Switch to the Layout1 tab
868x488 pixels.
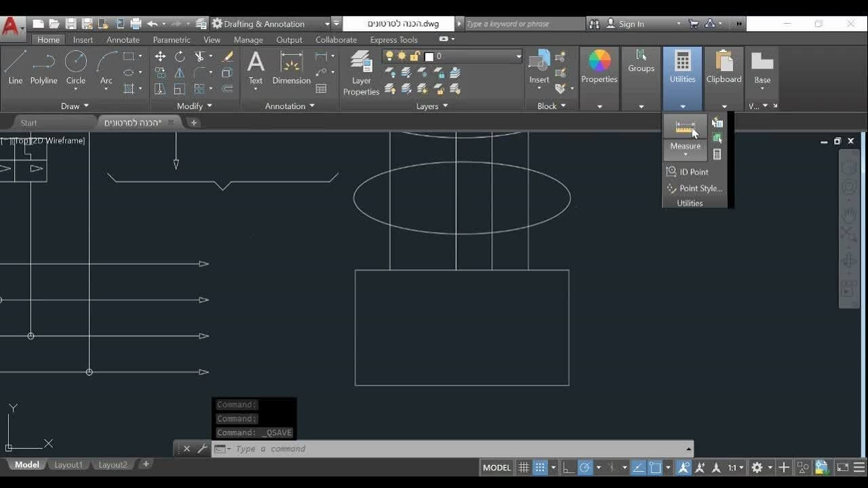[68, 465]
